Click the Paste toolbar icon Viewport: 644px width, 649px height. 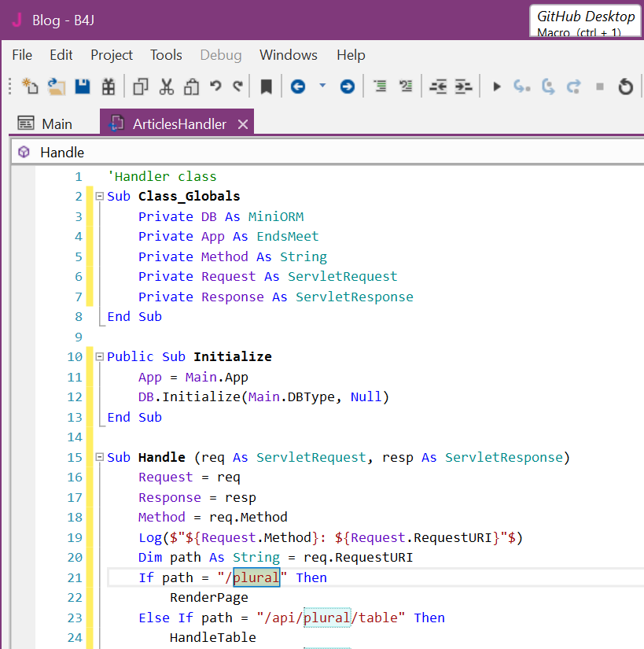click(191, 87)
